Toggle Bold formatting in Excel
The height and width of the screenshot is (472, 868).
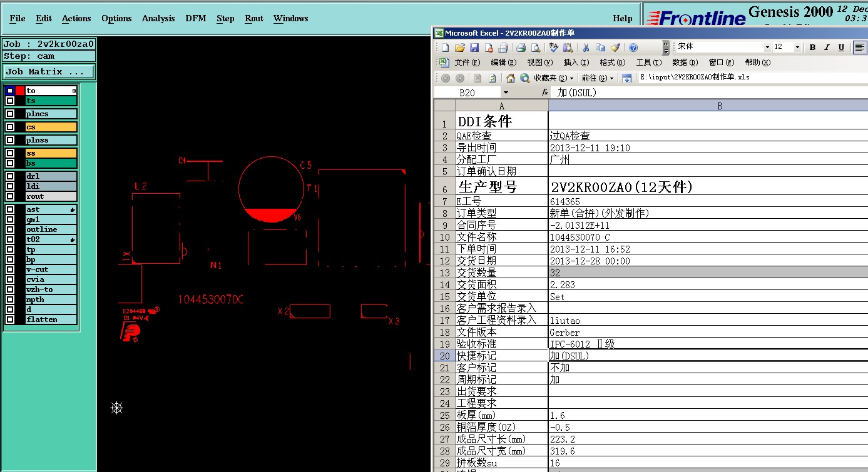coord(812,48)
